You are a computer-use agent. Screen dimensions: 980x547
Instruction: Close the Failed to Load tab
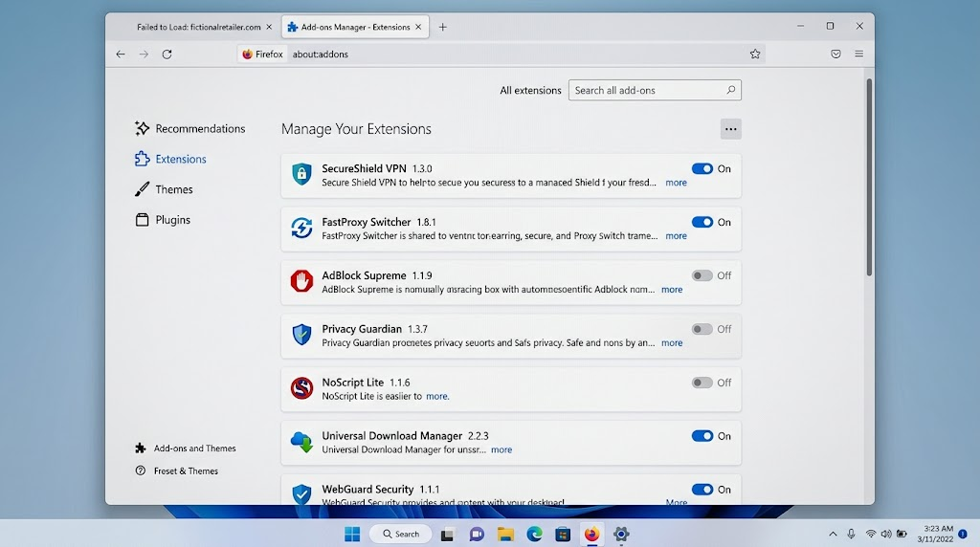coord(269,27)
